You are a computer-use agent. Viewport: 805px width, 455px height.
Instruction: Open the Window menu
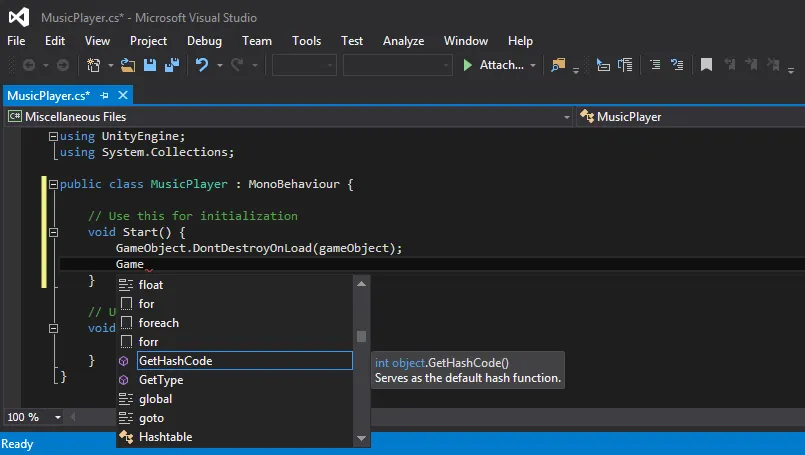coord(466,41)
